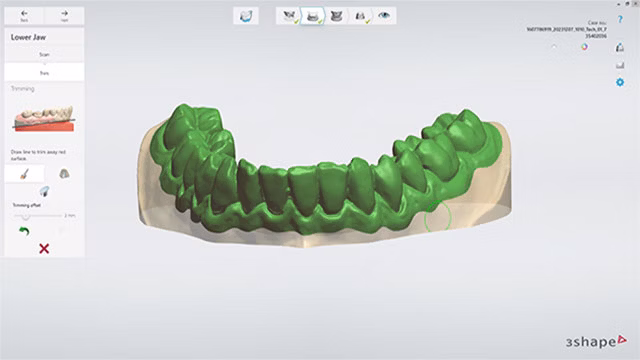Go Back using the left arrow button

tap(24, 16)
